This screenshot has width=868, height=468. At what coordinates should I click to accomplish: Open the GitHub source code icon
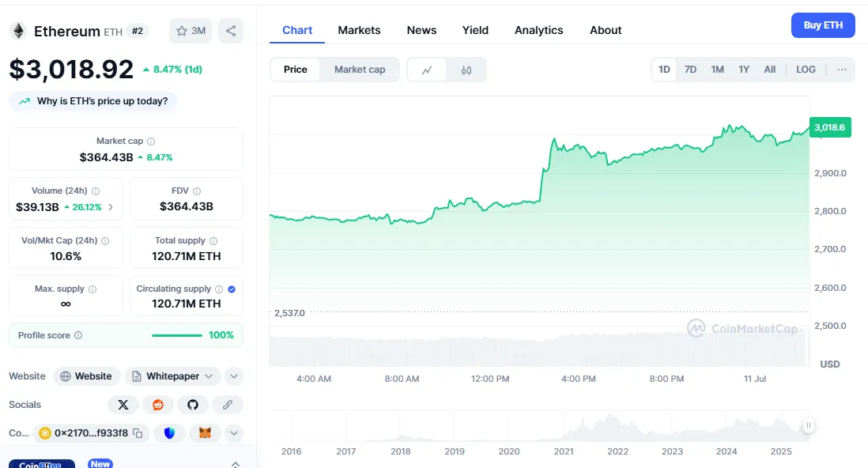tap(193, 405)
